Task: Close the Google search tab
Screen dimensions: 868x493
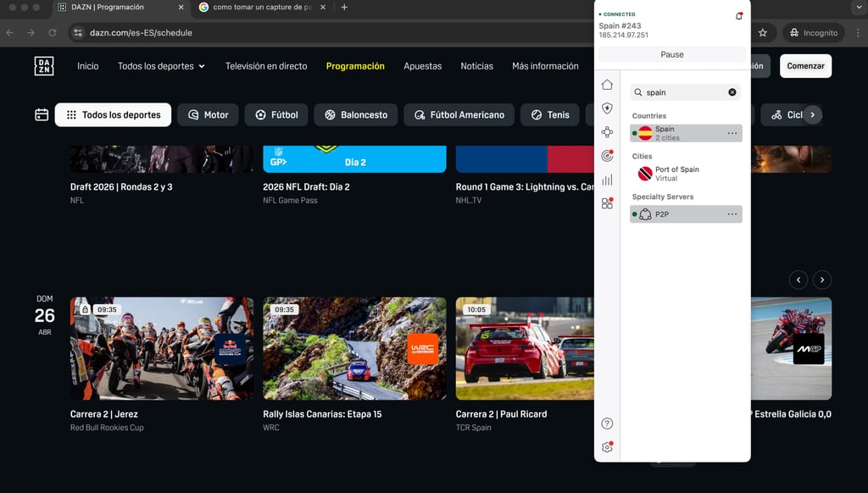Action: click(323, 7)
